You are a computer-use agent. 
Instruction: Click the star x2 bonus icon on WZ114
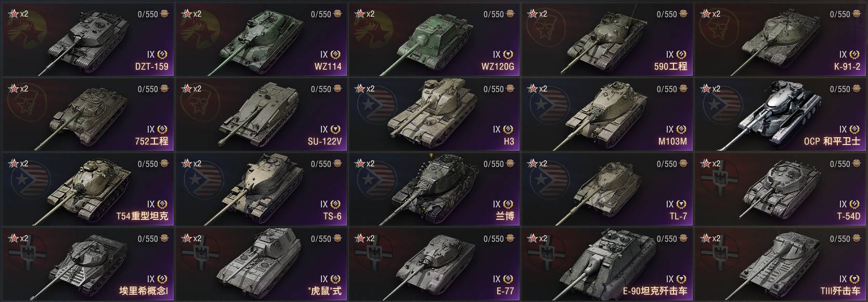click(191, 14)
